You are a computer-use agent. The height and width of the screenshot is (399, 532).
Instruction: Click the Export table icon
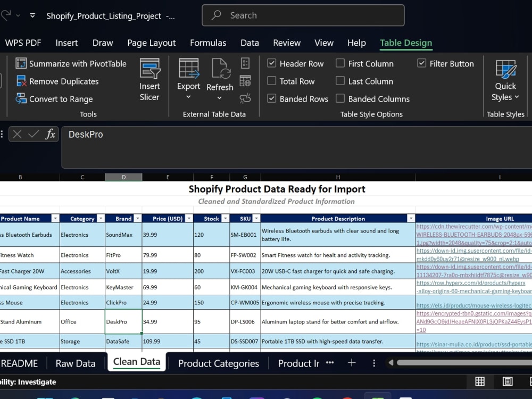tap(189, 68)
